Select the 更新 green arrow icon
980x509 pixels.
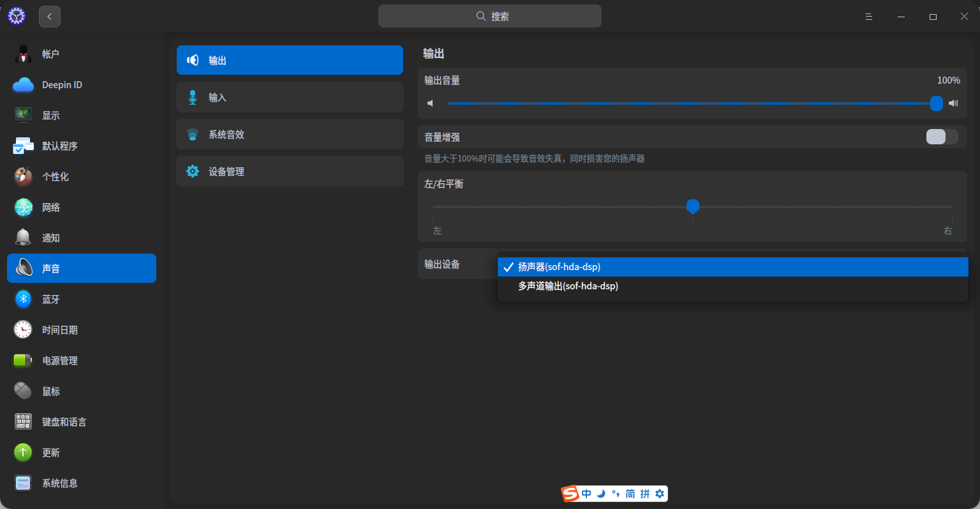point(23,452)
